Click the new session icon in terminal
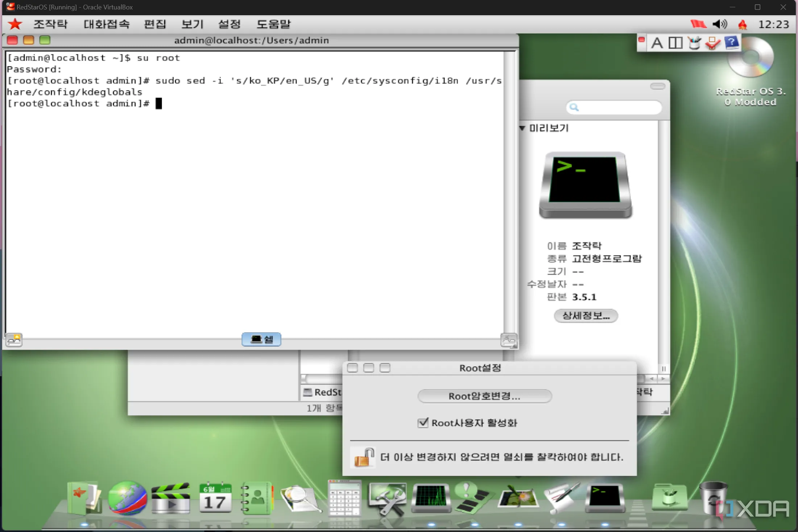 (x=14, y=340)
